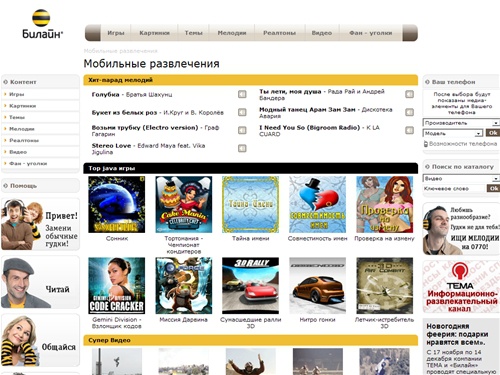Open the Ищи мелодии на 0770 banner

[x=461, y=229]
